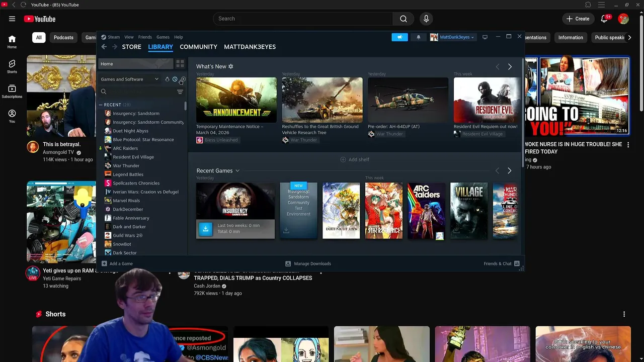This screenshot has height=362, width=644.
Task: Select Marvel Rivals in library list
Action: click(x=126, y=201)
